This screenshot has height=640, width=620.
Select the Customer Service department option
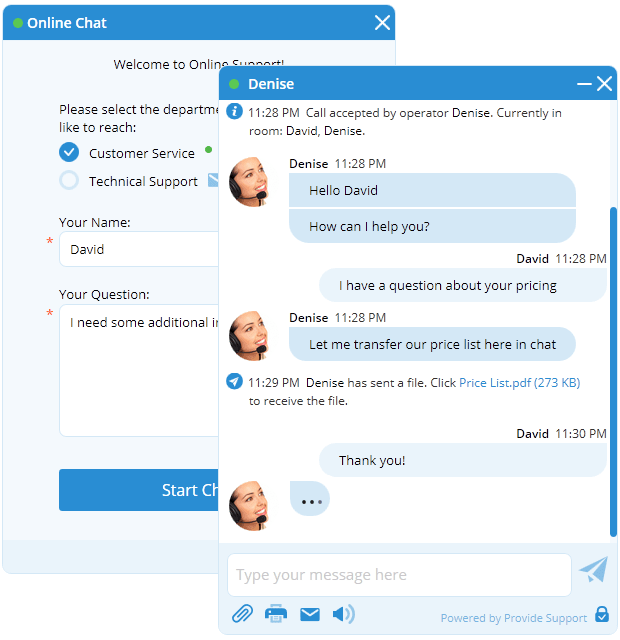tap(69, 152)
